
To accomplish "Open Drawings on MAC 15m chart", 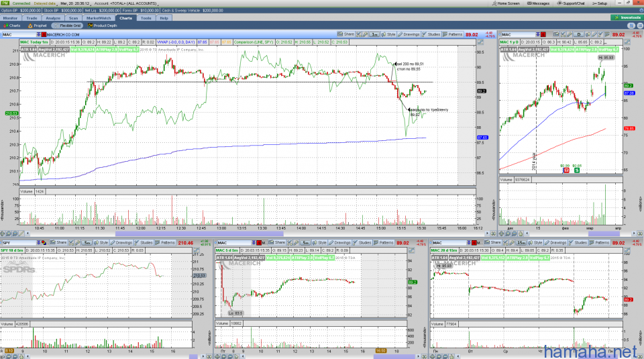I will (555, 243).
